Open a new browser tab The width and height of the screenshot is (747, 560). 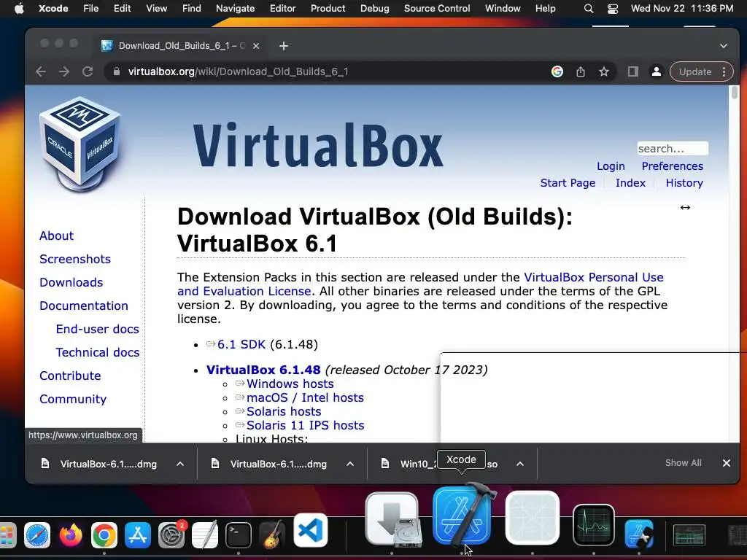tap(284, 46)
